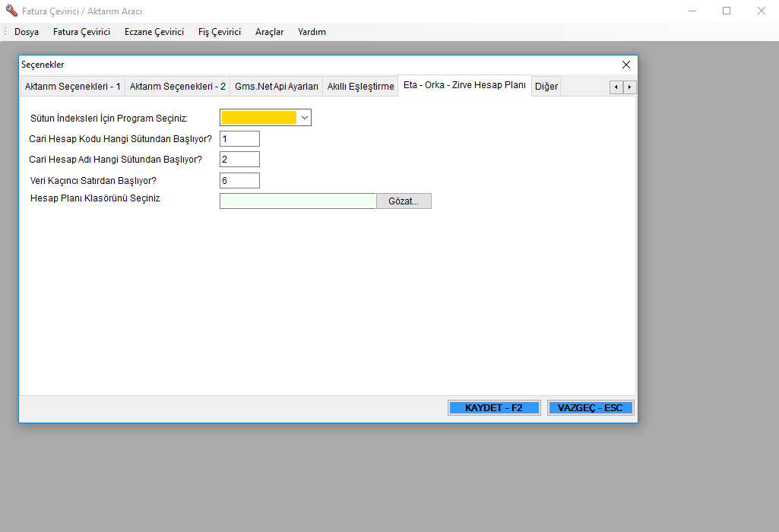The width and height of the screenshot is (779, 532).
Task: Click 'Cari Hesap Adı Hangi Sütundan Başlıyor?' label
Action: (116, 160)
